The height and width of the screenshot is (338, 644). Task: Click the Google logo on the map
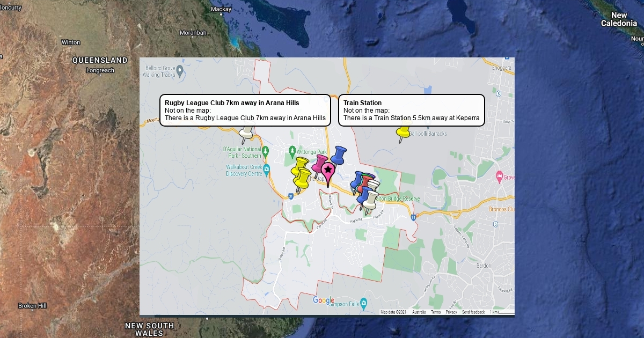pyautogui.click(x=324, y=300)
